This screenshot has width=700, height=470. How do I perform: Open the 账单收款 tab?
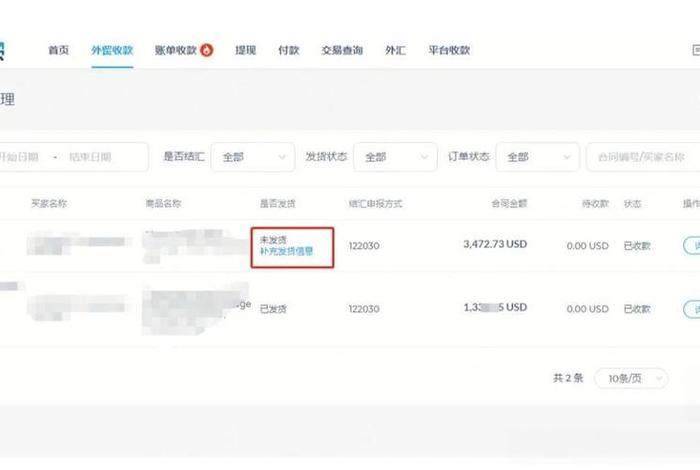click(x=176, y=50)
